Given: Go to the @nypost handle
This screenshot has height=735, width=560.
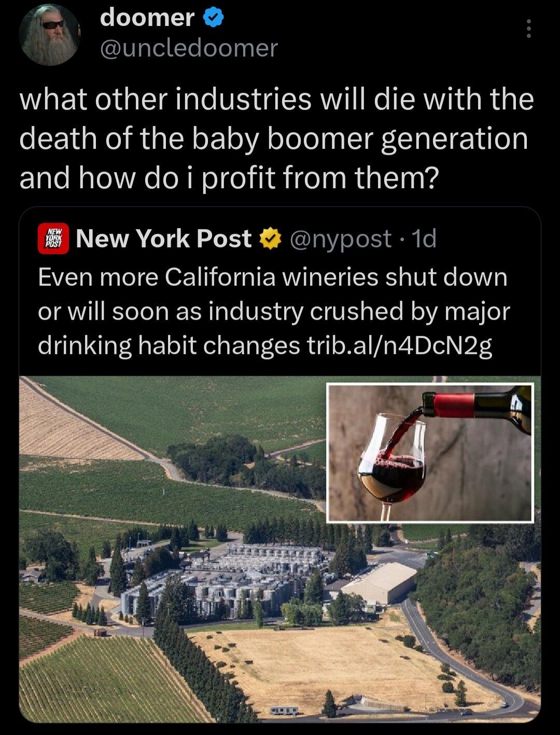Looking at the screenshot, I should (341, 239).
